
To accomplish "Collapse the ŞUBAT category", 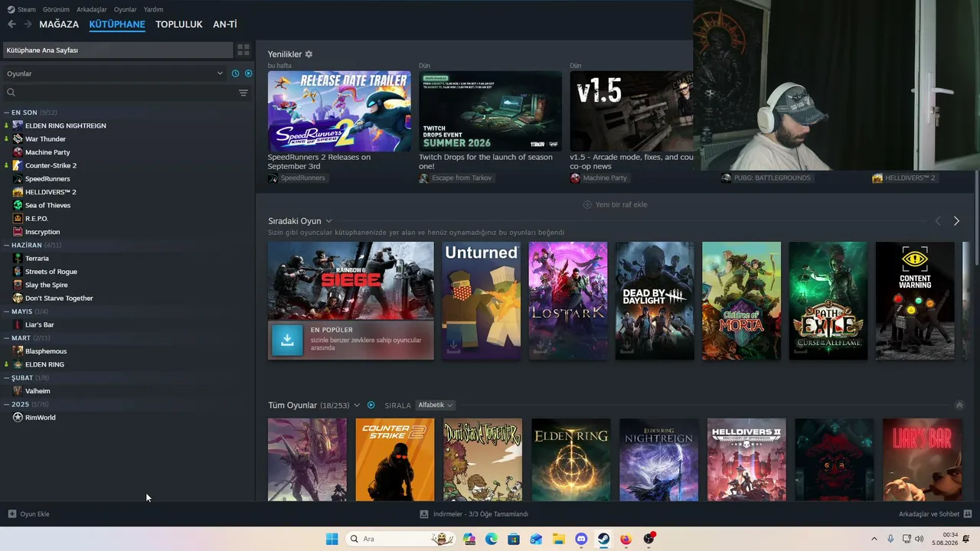I will click(7, 377).
